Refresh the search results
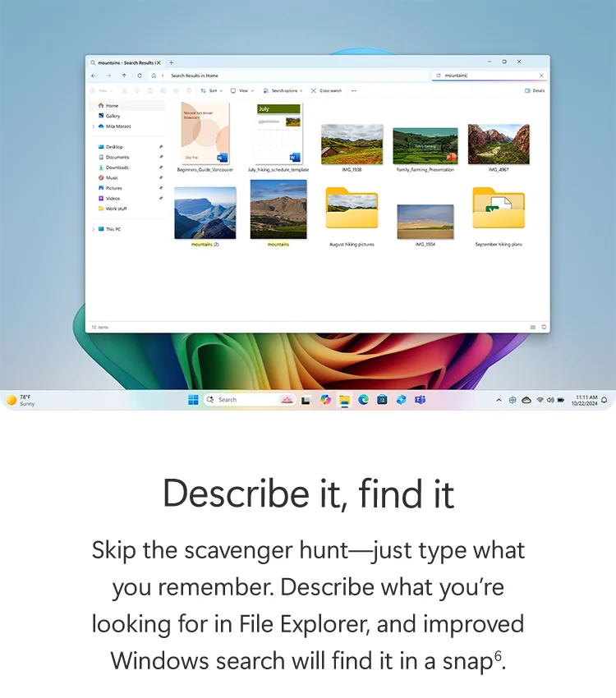 tap(140, 76)
